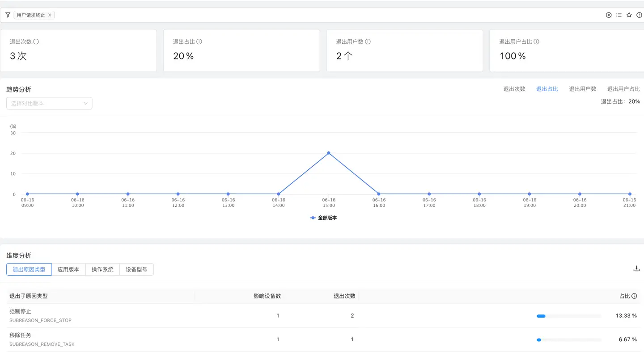Click the star favorite icon
This screenshot has width=644, height=352.
(x=629, y=15)
